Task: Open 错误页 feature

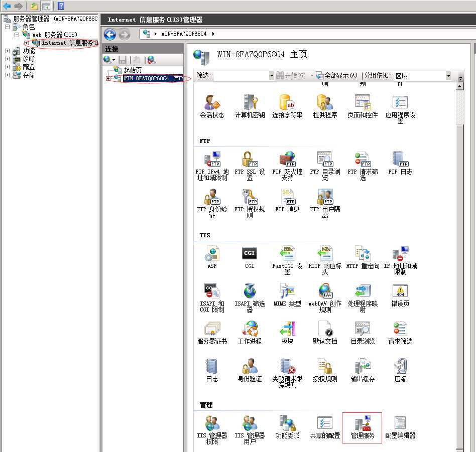Action: [400, 295]
